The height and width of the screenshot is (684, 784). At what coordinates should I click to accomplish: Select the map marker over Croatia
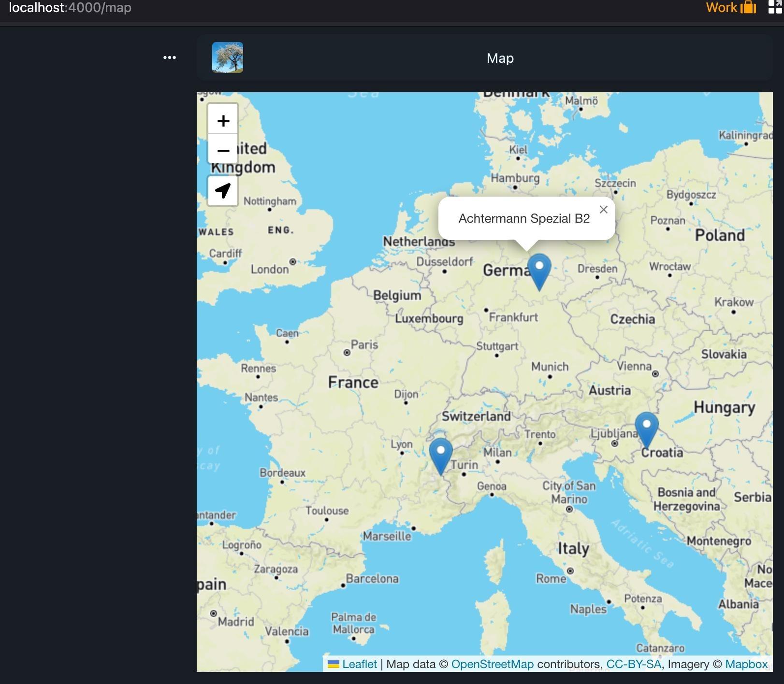pos(646,430)
